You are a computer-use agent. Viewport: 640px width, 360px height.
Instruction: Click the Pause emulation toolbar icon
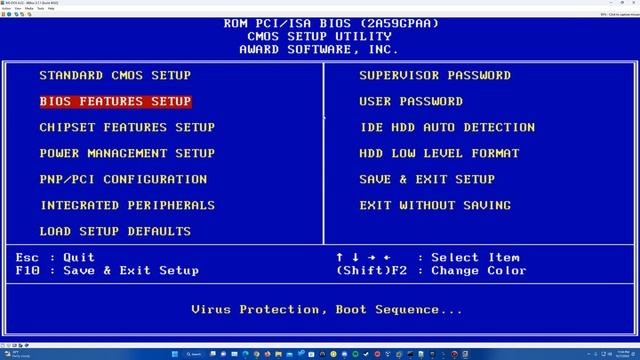pos(3,14)
